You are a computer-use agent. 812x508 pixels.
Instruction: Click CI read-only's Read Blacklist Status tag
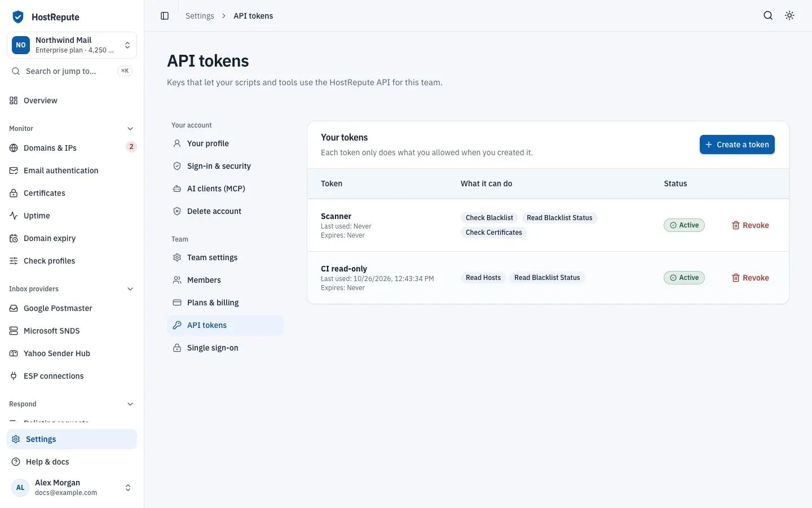(547, 278)
